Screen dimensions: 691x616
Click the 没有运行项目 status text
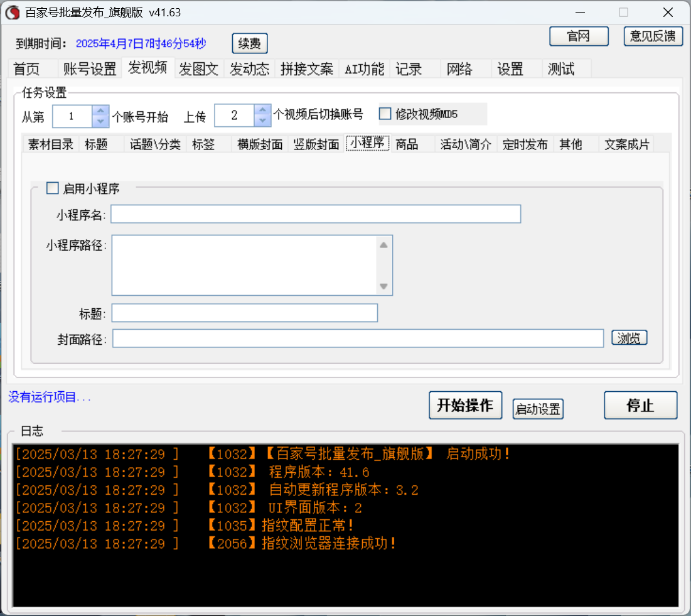pos(50,397)
